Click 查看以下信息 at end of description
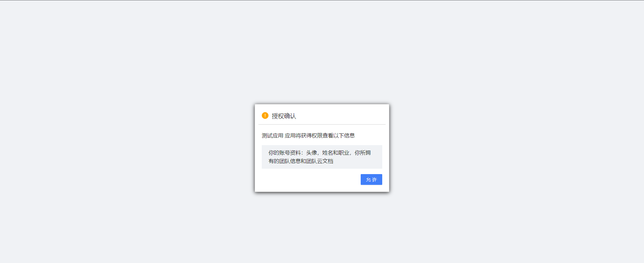Image resolution: width=644 pixels, height=263 pixels. pyautogui.click(x=338, y=135)
